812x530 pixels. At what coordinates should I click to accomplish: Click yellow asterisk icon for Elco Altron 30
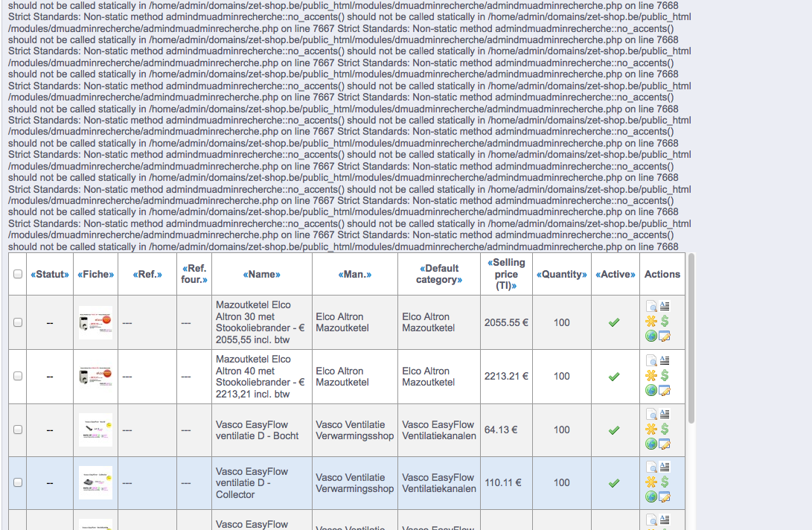(x=651, y=322)
